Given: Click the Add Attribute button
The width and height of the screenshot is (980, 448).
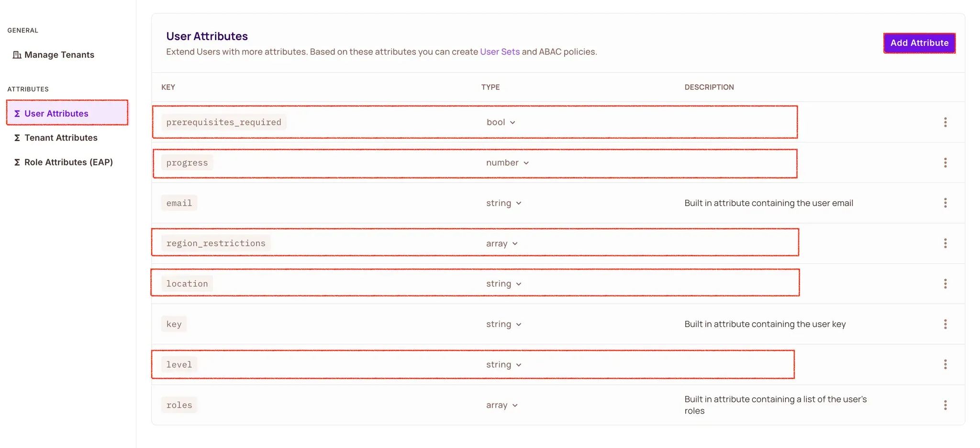Looking at the screenshot, I should 919,43.
